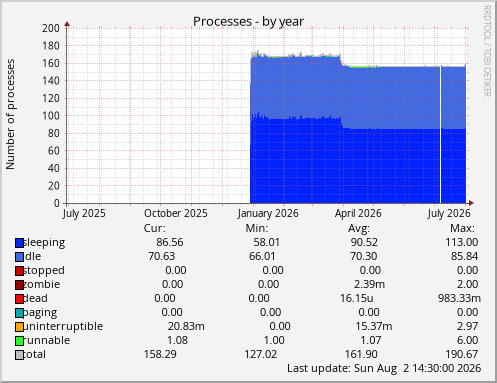The height and width of the screenshot is (383, 497).
Task: Click uninterruptible average value 15.37m
Action: (x=374, y=326)
